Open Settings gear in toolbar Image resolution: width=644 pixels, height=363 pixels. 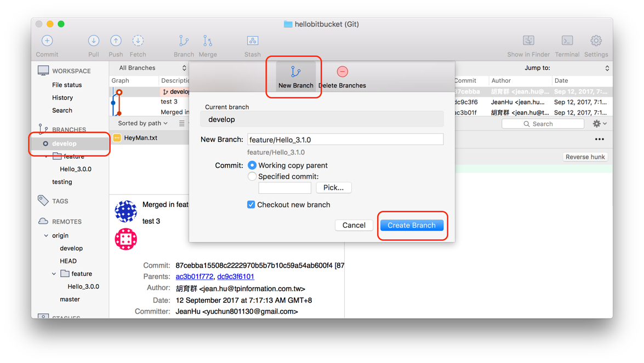click(596, 41)
